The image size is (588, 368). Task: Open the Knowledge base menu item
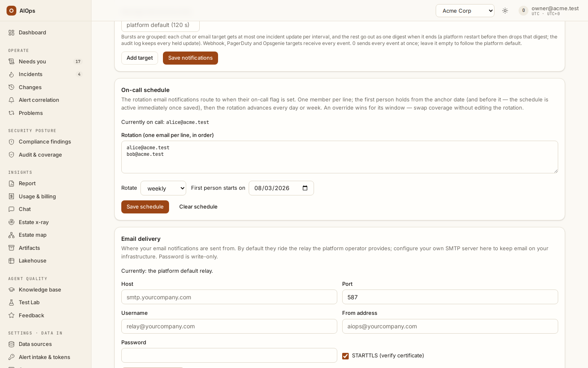pos(45,290)
